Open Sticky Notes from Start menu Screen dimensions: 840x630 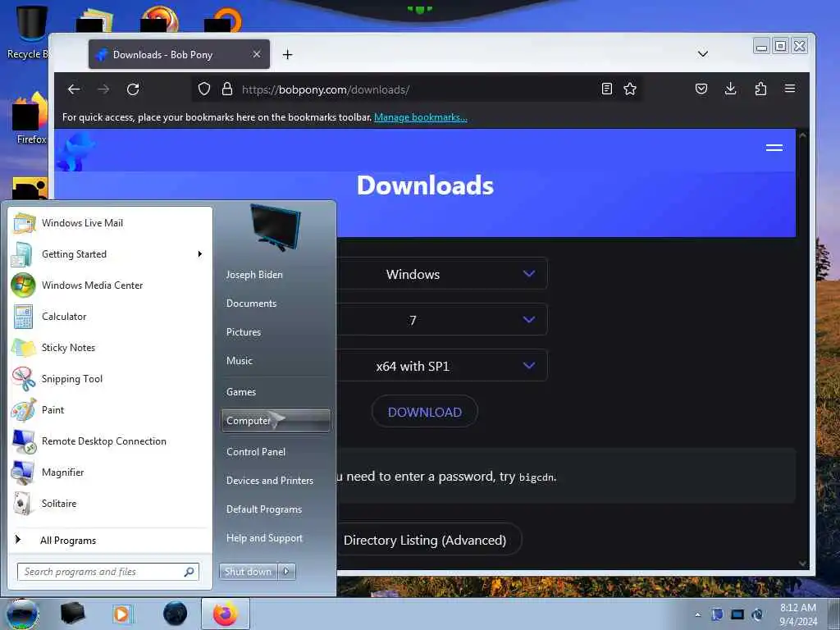111,348
